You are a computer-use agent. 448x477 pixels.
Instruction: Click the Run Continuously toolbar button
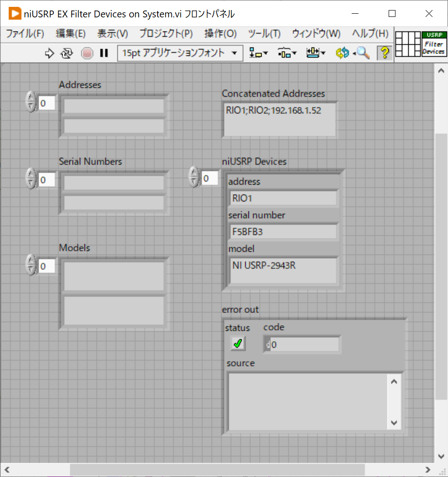click(67, 53)
